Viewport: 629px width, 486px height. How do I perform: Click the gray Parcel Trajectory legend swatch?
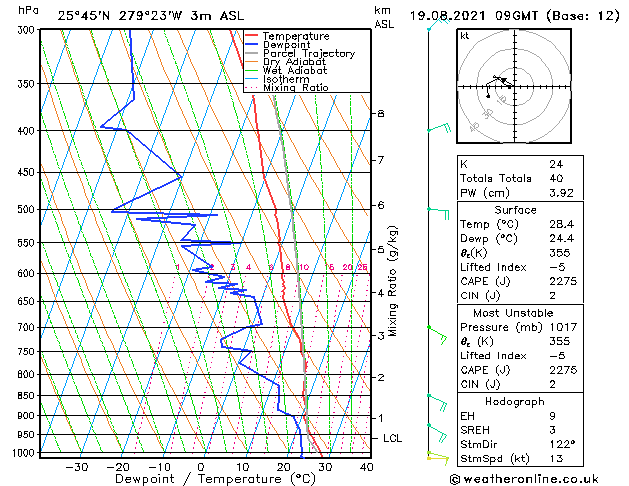(x=251, y=53)
